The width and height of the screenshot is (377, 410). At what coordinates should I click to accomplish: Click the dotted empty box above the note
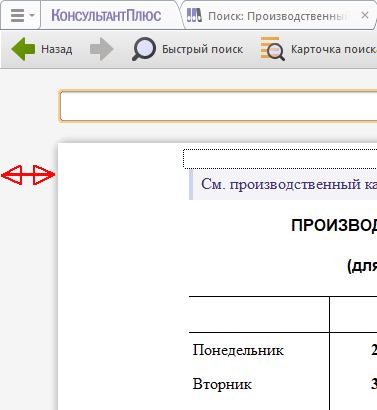pos(280,159)
